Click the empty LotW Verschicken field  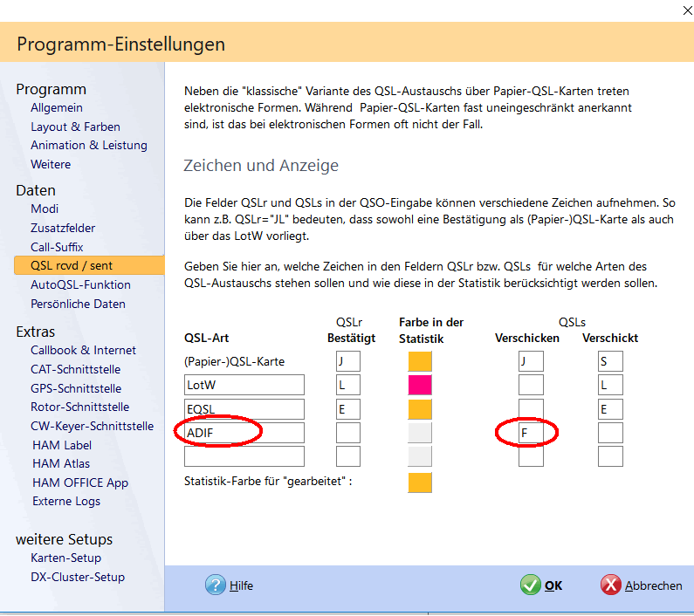(x=531, y=385)
